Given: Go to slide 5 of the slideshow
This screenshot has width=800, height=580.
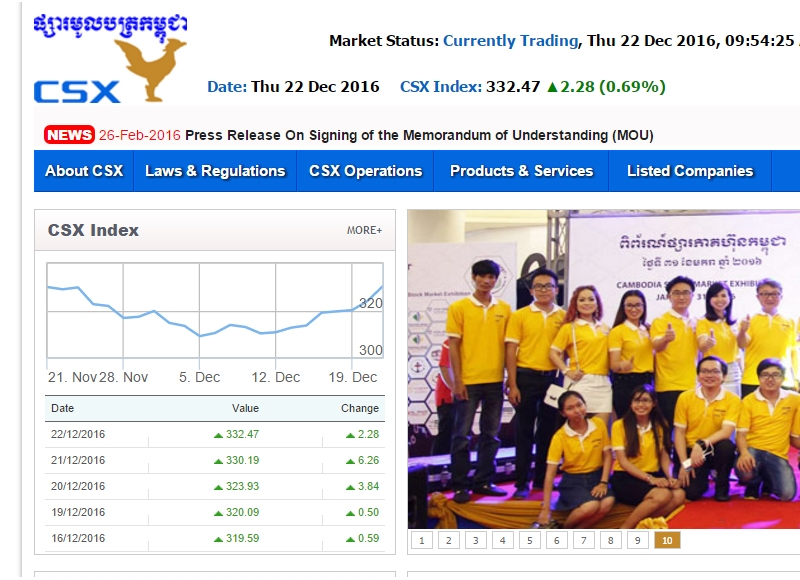Looking at the screenshot, I should click(529, 541).
